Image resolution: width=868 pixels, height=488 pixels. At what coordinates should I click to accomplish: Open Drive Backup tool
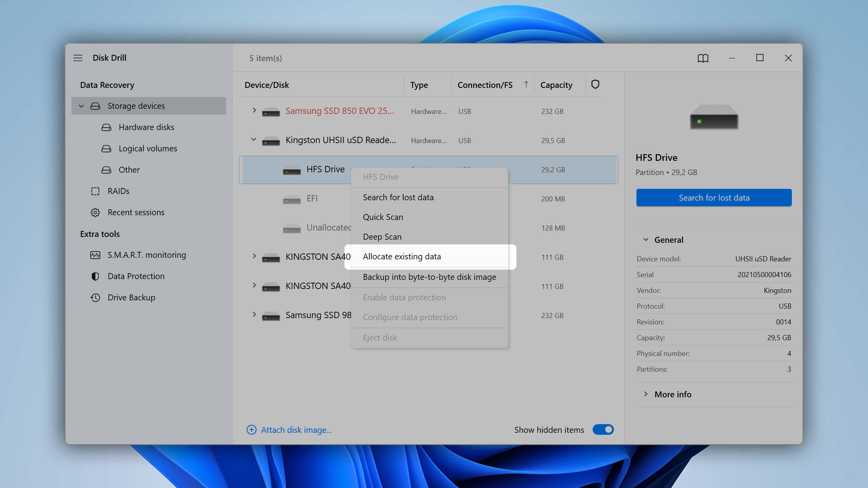(x=131, y=298)
